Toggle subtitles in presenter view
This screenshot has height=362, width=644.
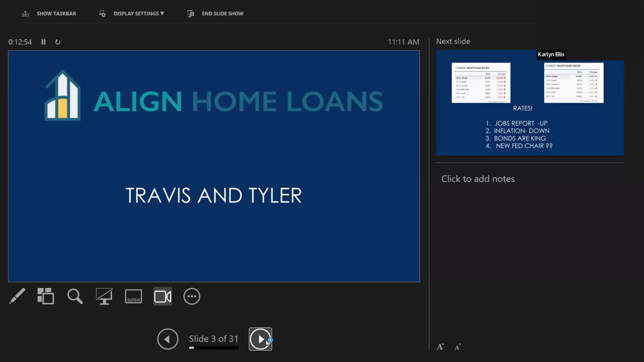[133, 296]
